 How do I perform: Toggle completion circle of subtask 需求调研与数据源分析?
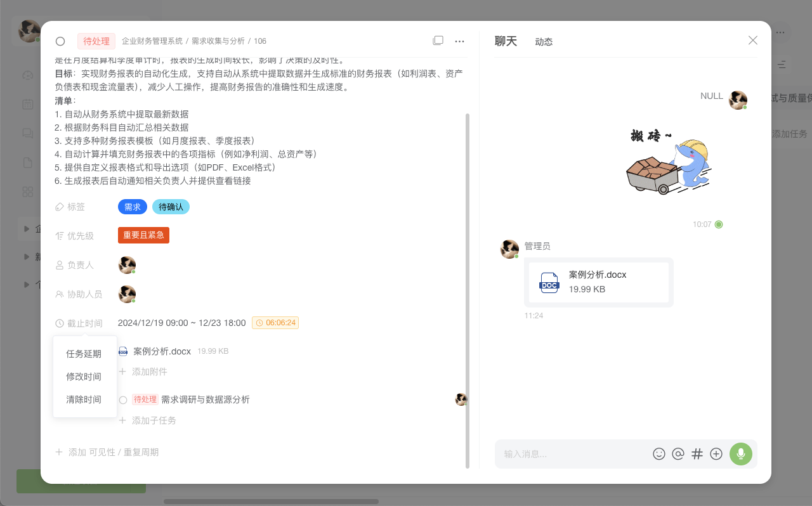[x=123, y=400]
